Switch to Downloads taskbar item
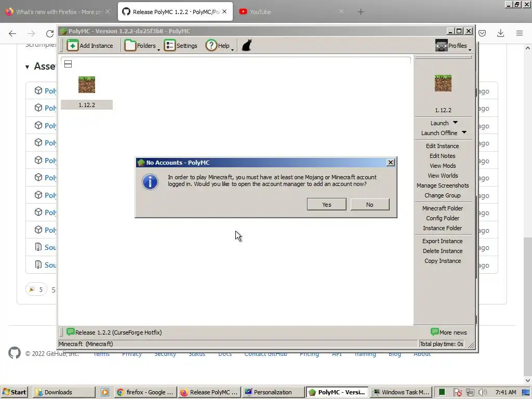 (x=64, y=392)
